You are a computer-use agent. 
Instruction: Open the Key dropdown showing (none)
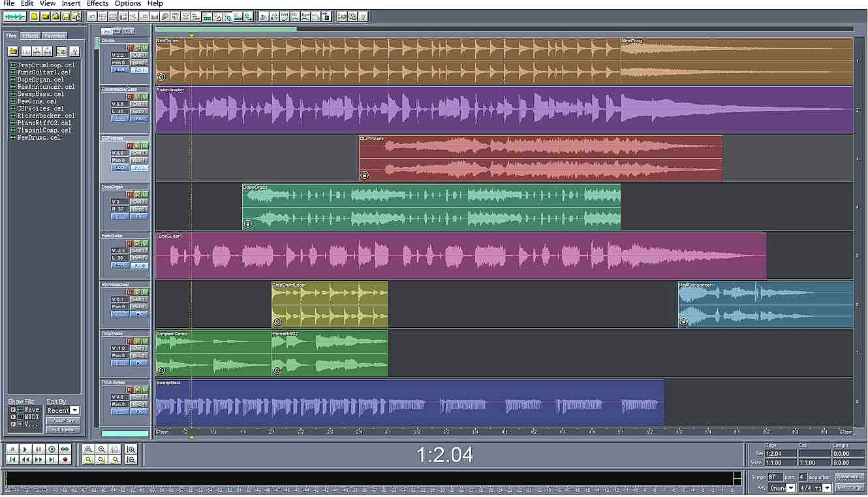[790, 488]
